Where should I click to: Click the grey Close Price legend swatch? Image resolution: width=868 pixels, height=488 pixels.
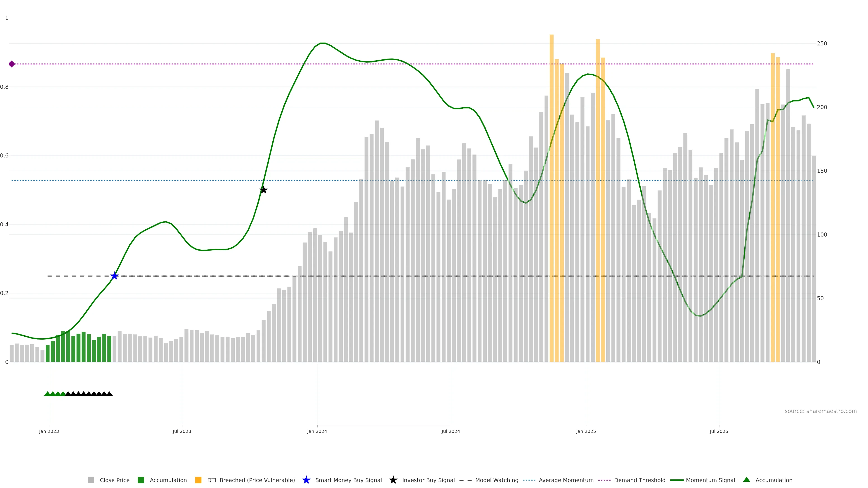pos(91,480)
